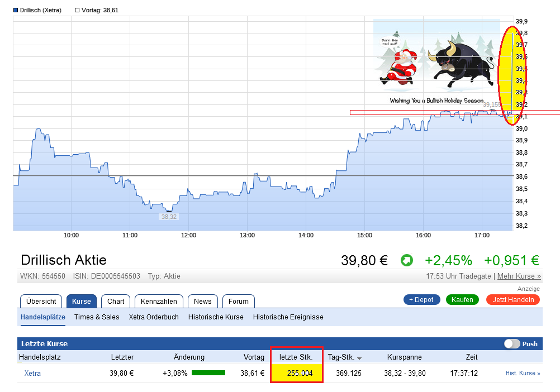Click the Kurspanne column header
Image resolution: width=560 pixels, height=392 pixels.
point(404,357)
